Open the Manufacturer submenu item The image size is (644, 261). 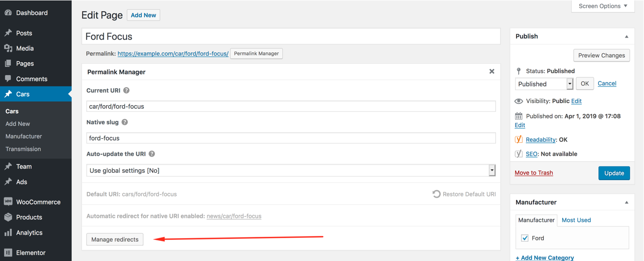(24, 136)
